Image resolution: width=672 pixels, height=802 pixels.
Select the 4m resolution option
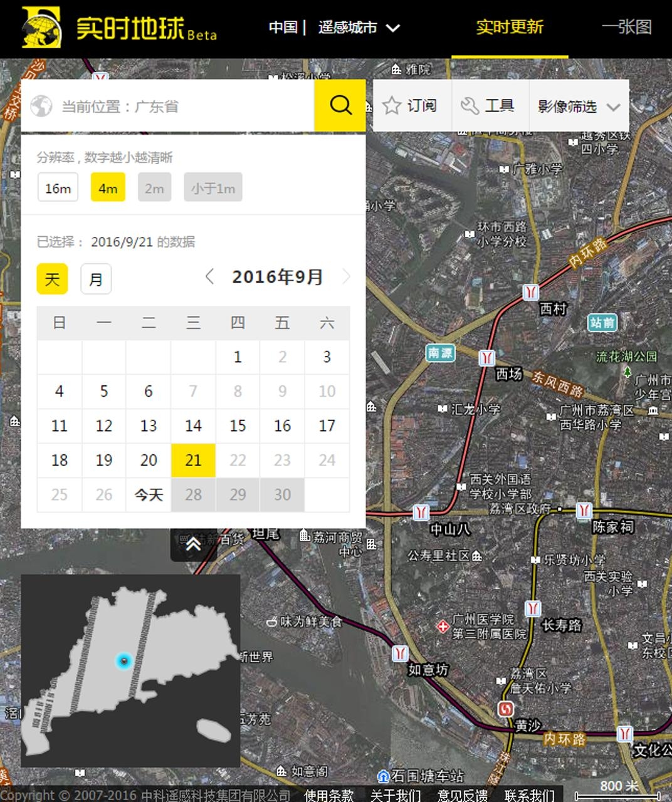point(108,188)
